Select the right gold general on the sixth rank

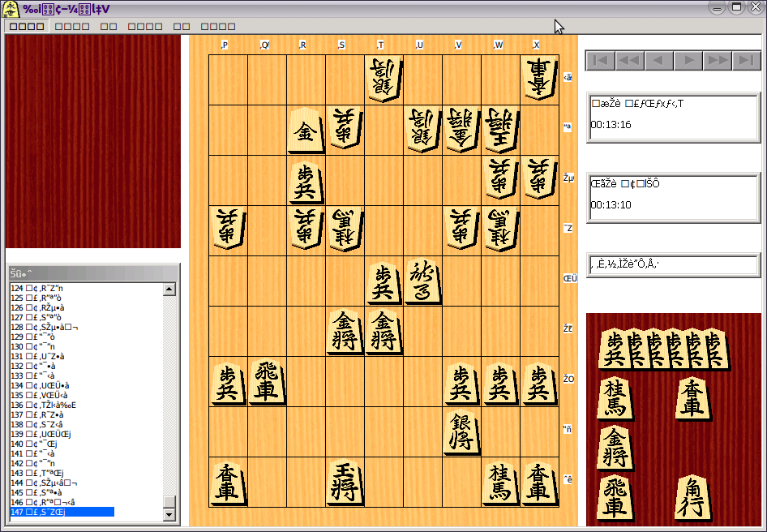click(384, 332)
